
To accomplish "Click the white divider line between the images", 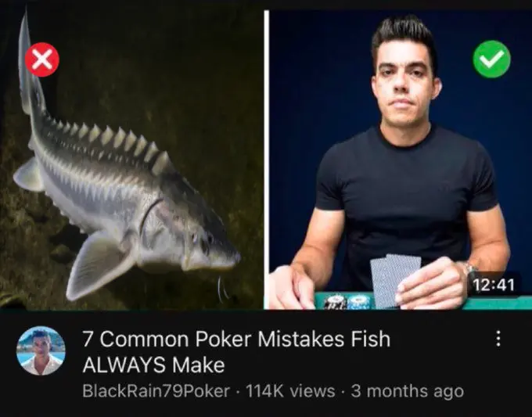I will pyautogui.click(x=266, y=160).
